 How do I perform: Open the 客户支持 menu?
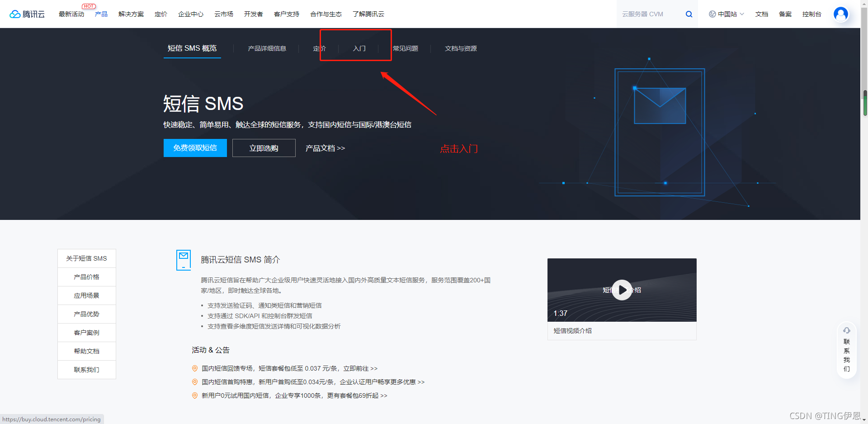pyautogui.click(x=287, y=14)
